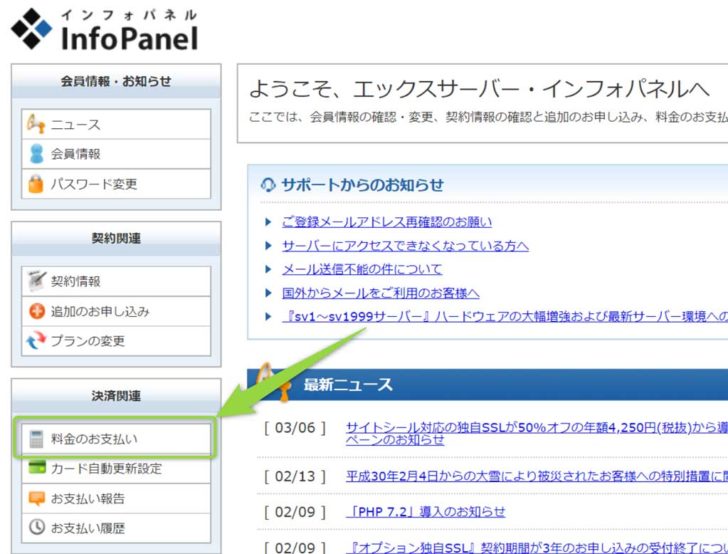Click the orange plus icon beside 追加のお申し込み

[x=35, y=311]
